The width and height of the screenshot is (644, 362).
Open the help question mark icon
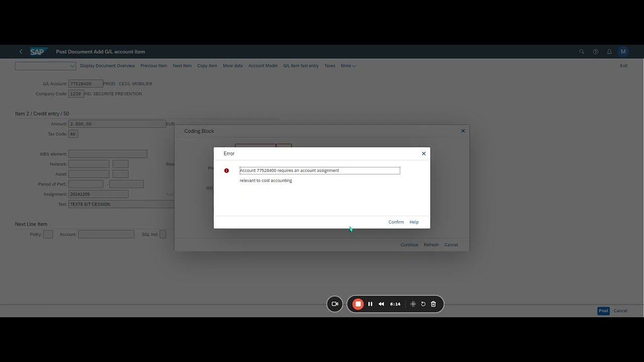click(x=596, y=52)
